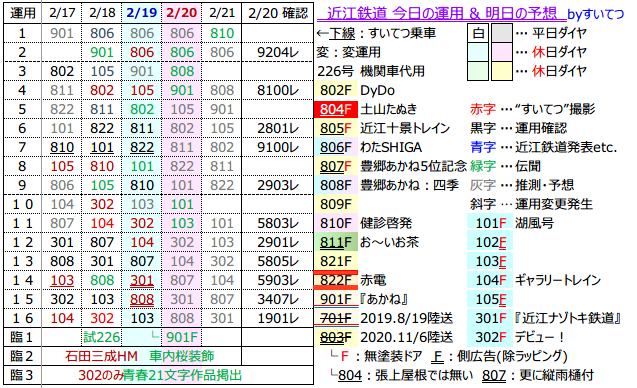Select underlined 822 in row 7 under 2/19
Viewport: 637px width, 388px height.
click(142, 147)
